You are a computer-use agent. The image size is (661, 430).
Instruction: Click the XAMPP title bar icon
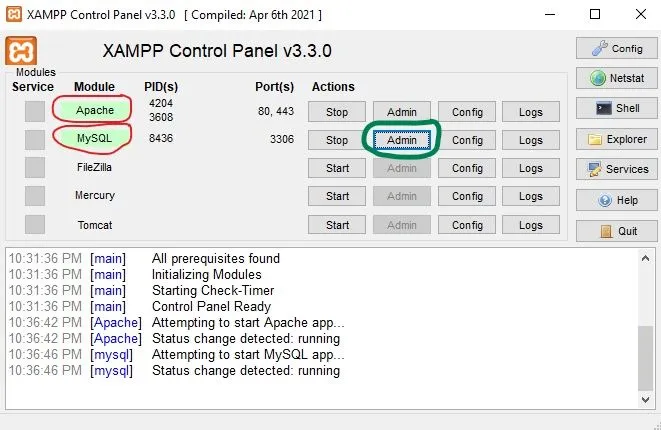pyautogui.click(x=13, y=14)
